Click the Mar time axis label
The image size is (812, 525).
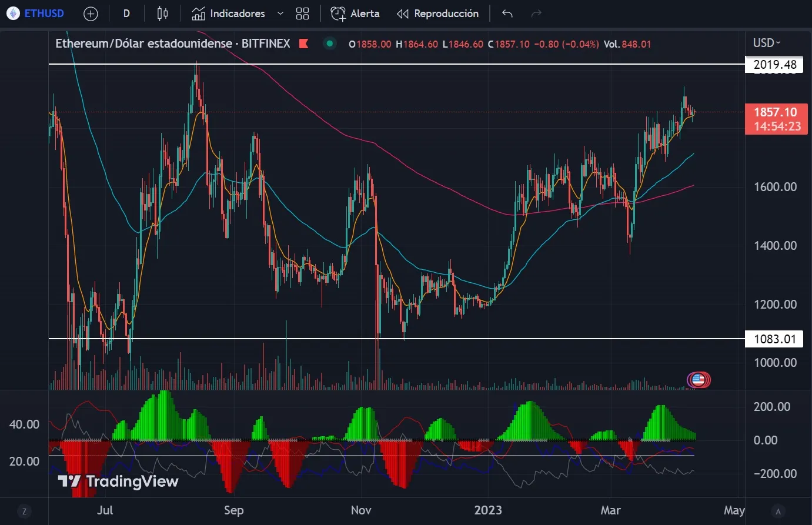pos(611,510)
